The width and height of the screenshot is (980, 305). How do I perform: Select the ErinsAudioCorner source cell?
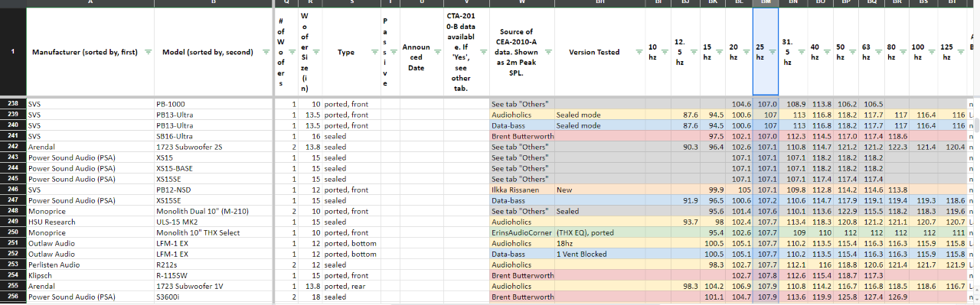click(522, 232)
